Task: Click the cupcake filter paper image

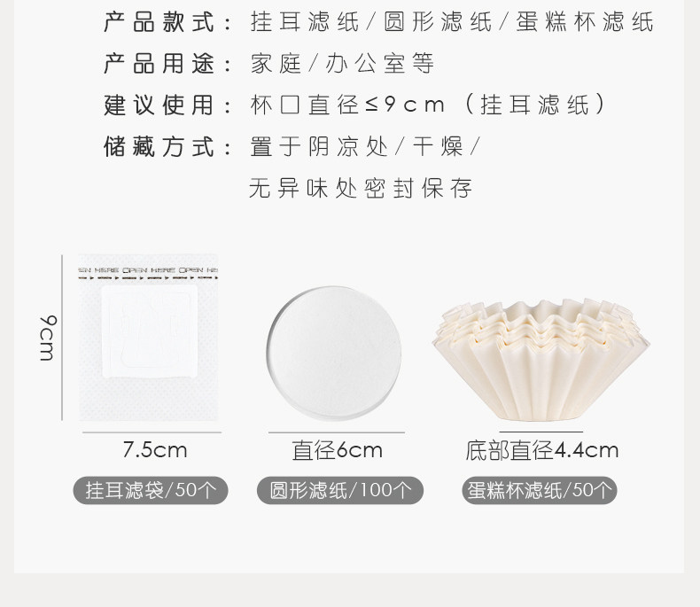Action: point(541,360)
